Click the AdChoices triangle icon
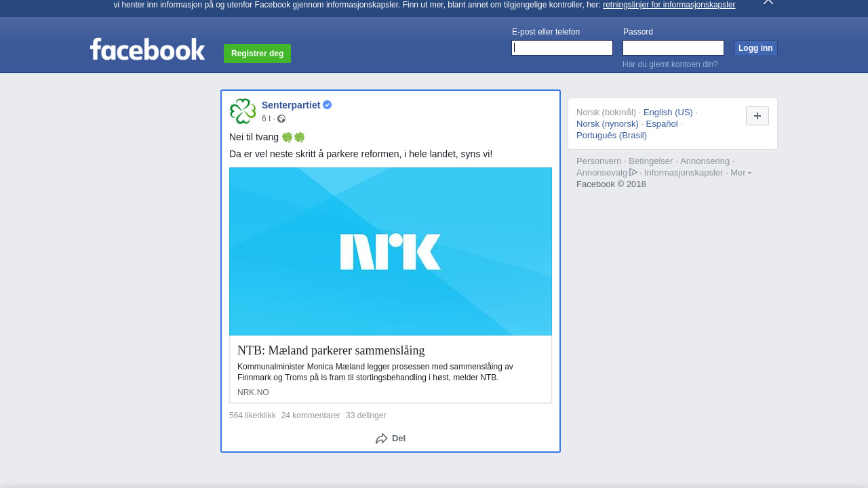868x488 pixels. point(633,172)
